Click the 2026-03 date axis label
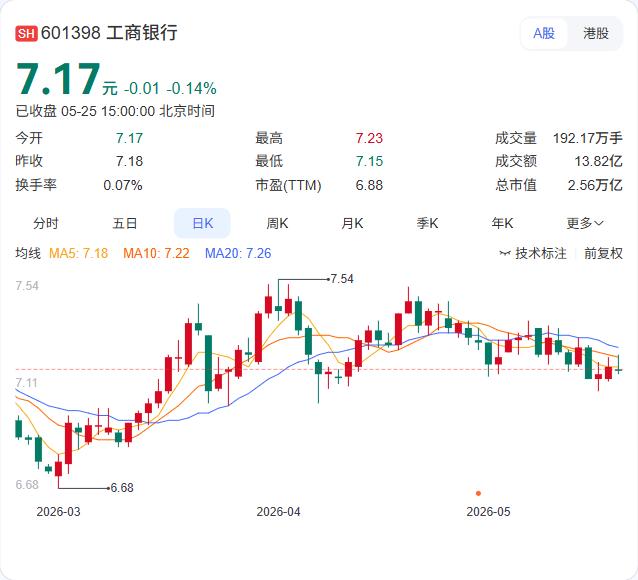The width and height of the screenshot is (638, 580). tap(59, 512)
